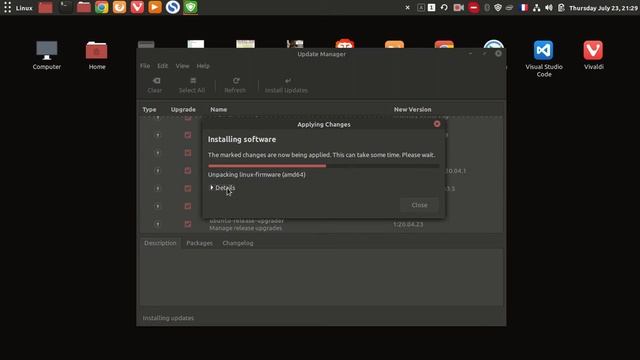Click the Close button in Applying Changes dialog

tap(419, 205)
